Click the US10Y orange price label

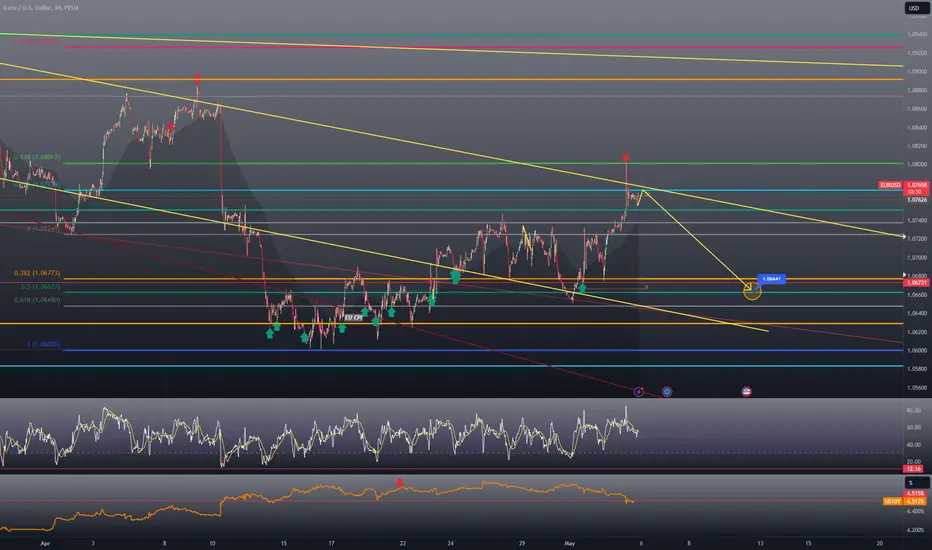click(892, 502)
